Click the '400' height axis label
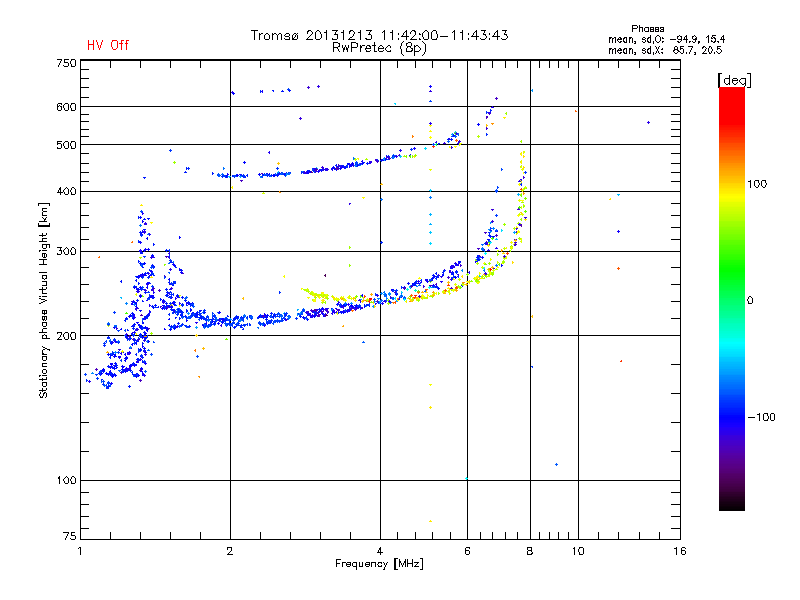 pos(66,191)
